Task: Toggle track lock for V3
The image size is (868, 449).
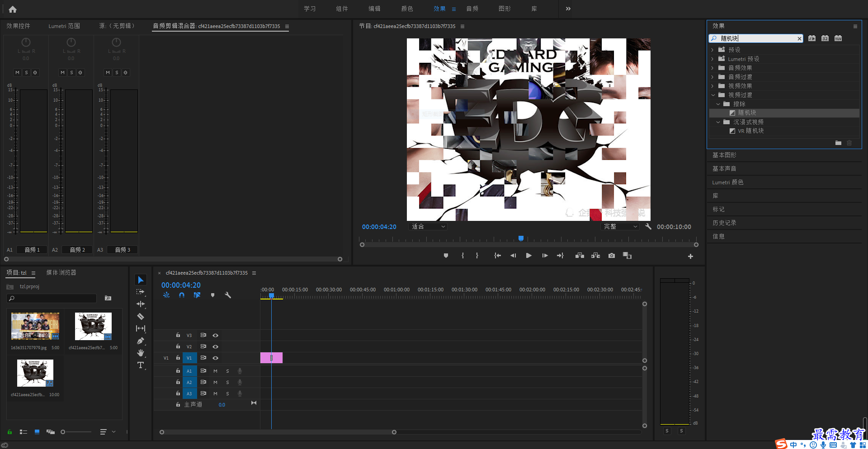Action: [178, 335]
